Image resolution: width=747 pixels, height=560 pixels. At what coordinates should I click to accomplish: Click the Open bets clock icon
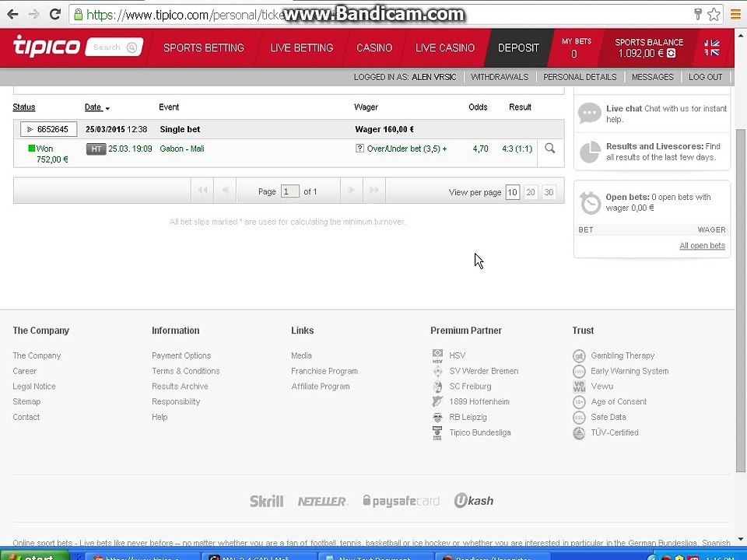[x=591, y=203]
